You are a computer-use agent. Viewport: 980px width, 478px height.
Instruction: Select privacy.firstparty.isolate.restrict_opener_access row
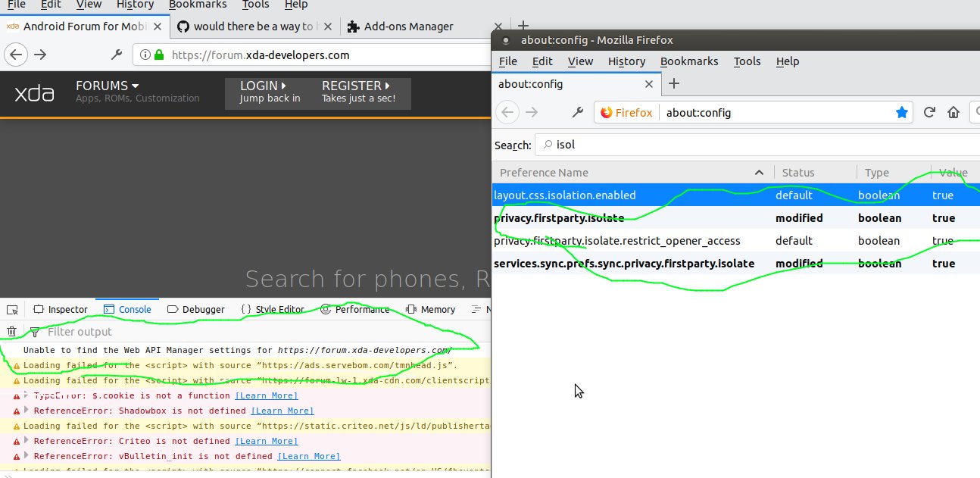click(736, 241)
